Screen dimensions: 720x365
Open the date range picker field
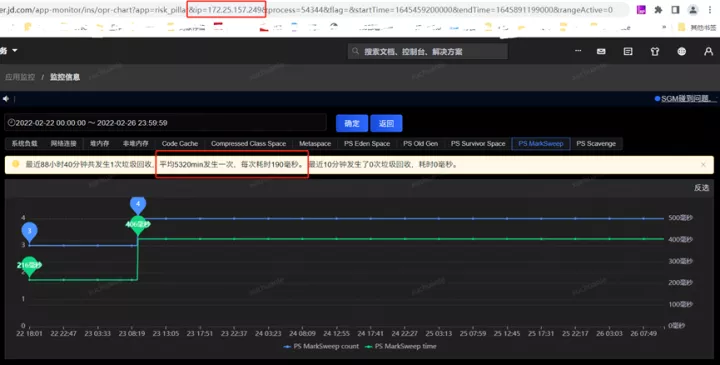[x=165, y=123]
